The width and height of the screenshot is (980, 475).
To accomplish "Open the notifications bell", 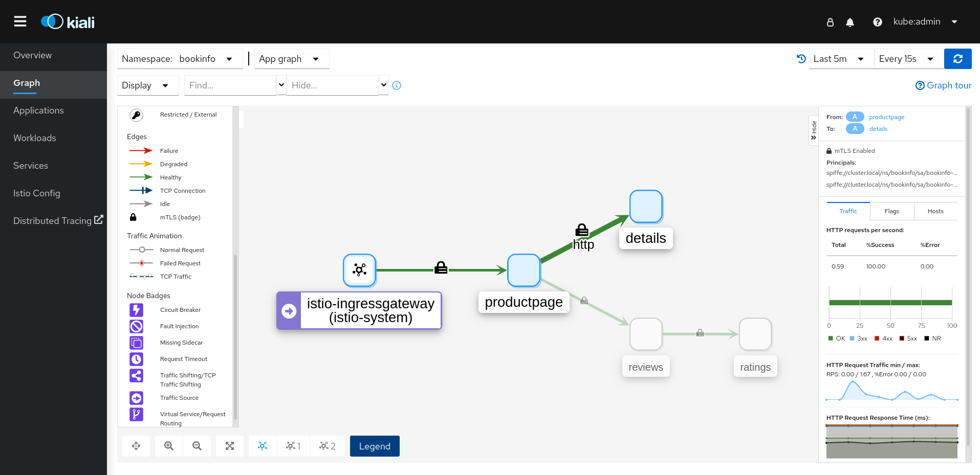I will coord(850,22).
